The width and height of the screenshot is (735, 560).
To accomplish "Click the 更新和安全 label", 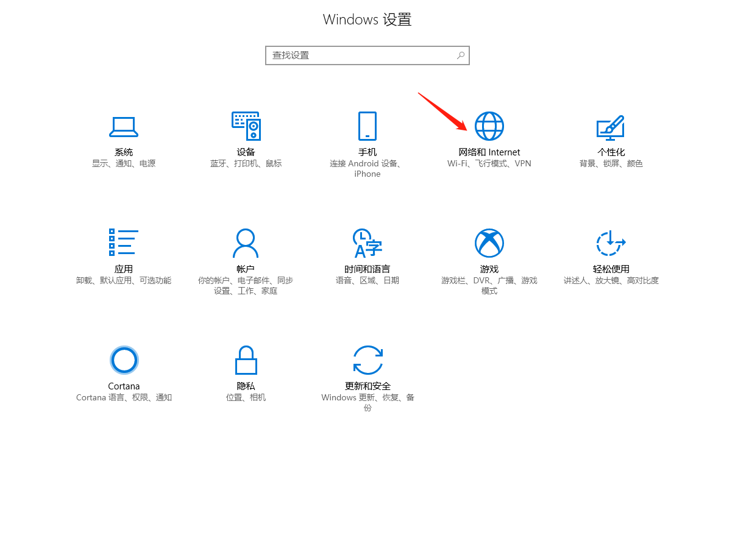I will [x=368, y=386].
